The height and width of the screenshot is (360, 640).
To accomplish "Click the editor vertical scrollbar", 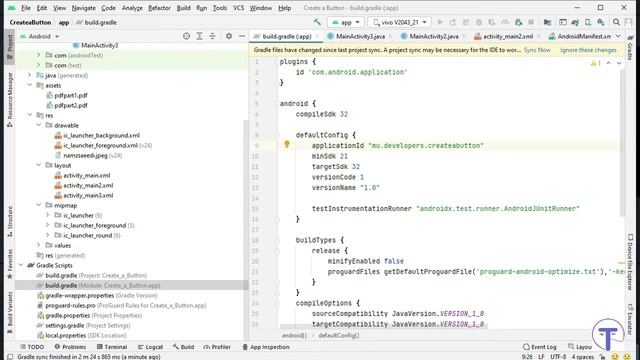I will click(622, 143).
